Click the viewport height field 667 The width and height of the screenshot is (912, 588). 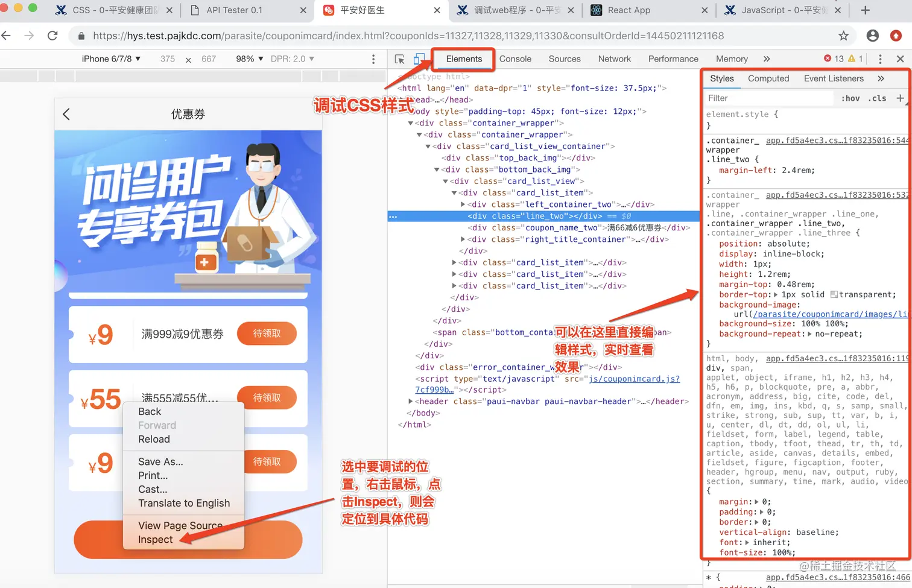tap(209, 59)
